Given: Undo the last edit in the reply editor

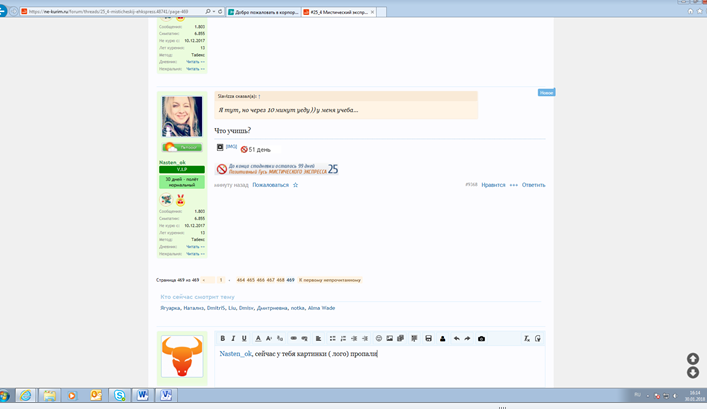Looking at the screenshot, I should click(456, 338).
